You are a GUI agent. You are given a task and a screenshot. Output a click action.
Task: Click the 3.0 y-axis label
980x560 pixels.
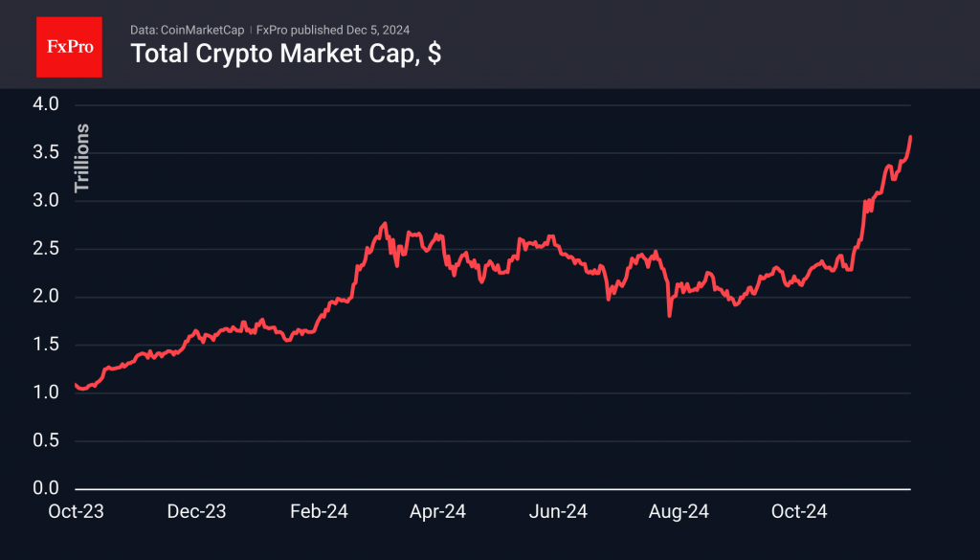coord(47,201)
